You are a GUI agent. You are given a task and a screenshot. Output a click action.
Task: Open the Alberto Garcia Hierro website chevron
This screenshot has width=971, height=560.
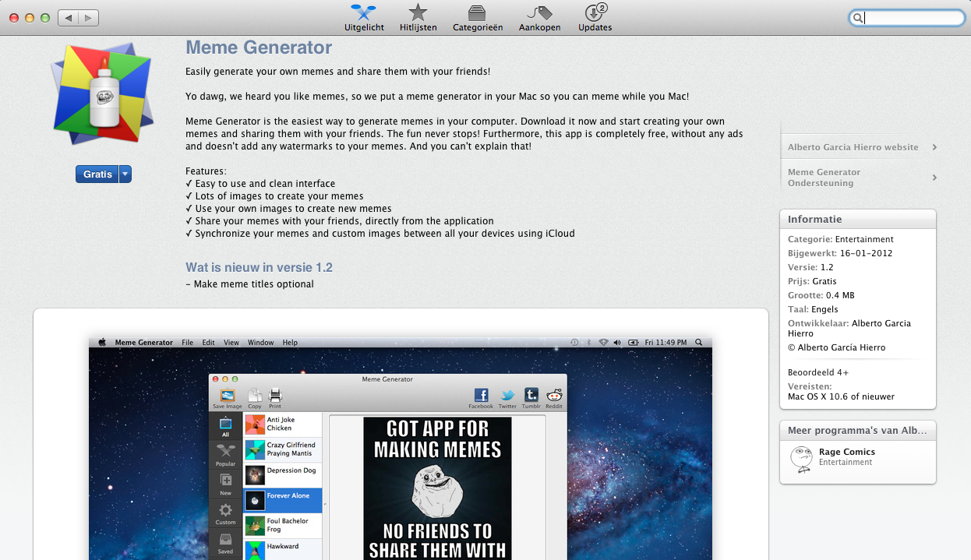934,147
